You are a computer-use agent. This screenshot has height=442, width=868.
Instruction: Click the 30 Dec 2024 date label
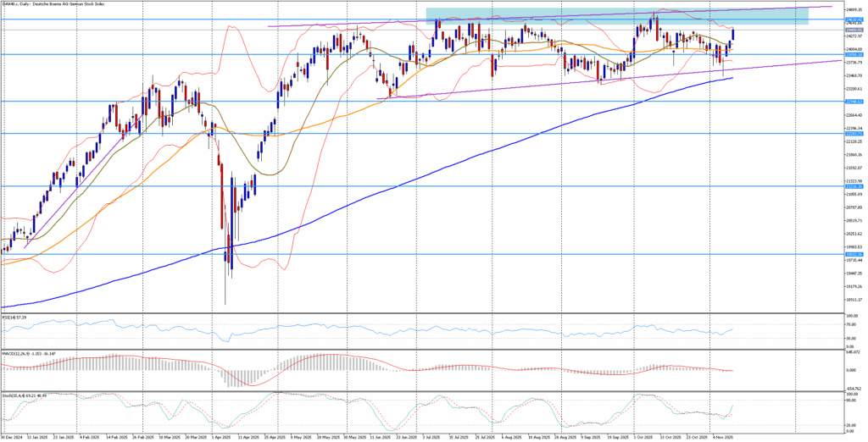(x=12, y=437)
